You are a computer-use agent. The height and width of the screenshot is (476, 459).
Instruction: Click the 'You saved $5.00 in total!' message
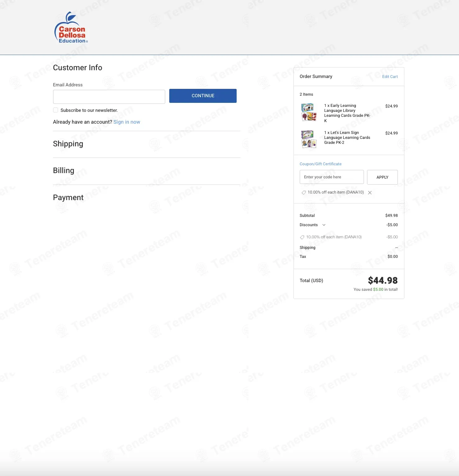(375, 290)
